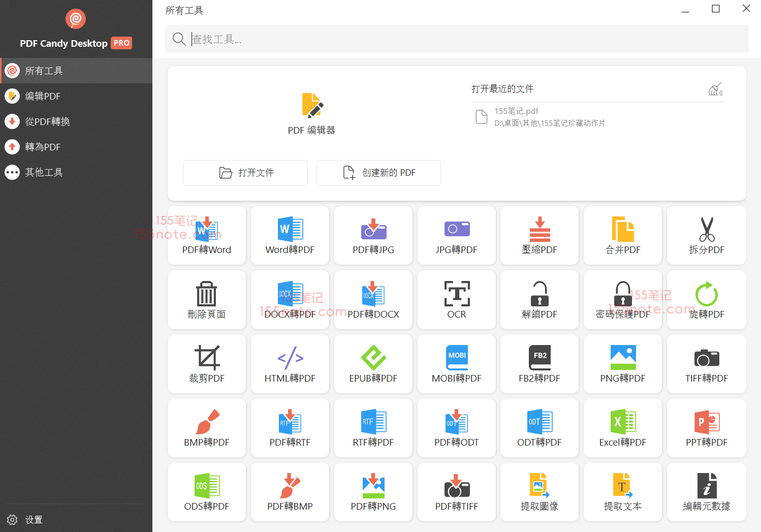Clear recent files with broom icon
Image resolution: width=761 pixels, height=532 pixels.
coord(715,89)
